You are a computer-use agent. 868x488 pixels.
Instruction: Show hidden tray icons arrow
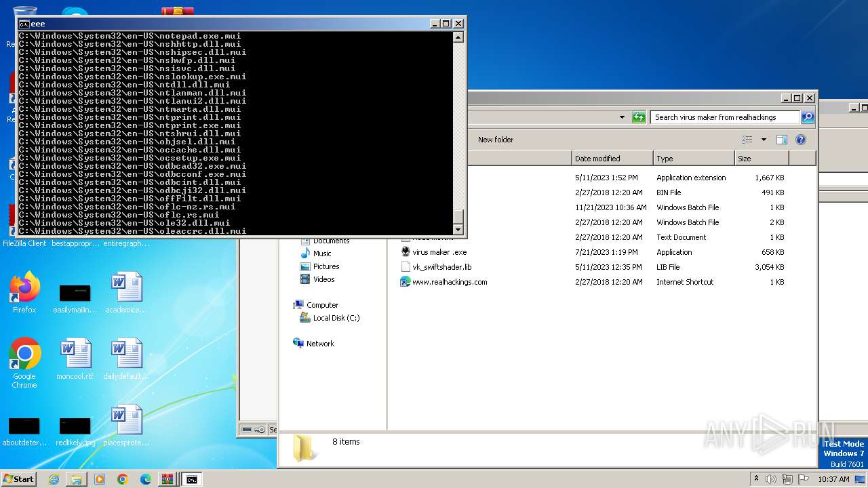(756, 479)
